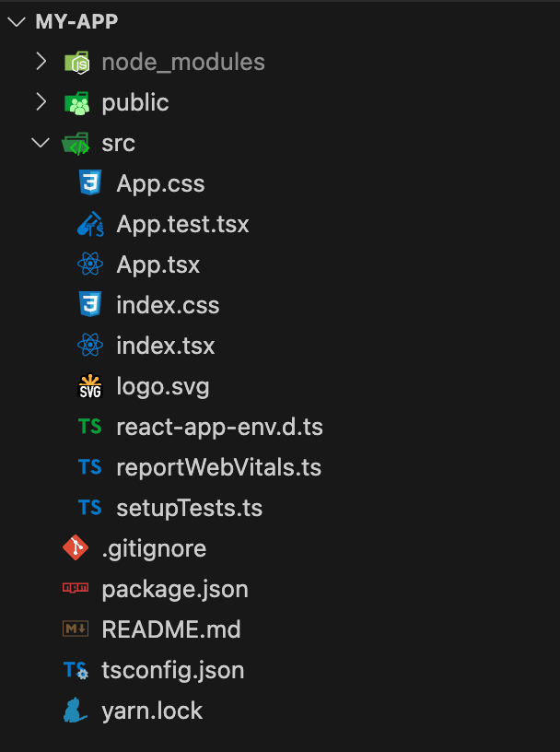Viewport: 560px width, 752px height.
Task: Open the tsconfig.json file
Action: point(173,670)
